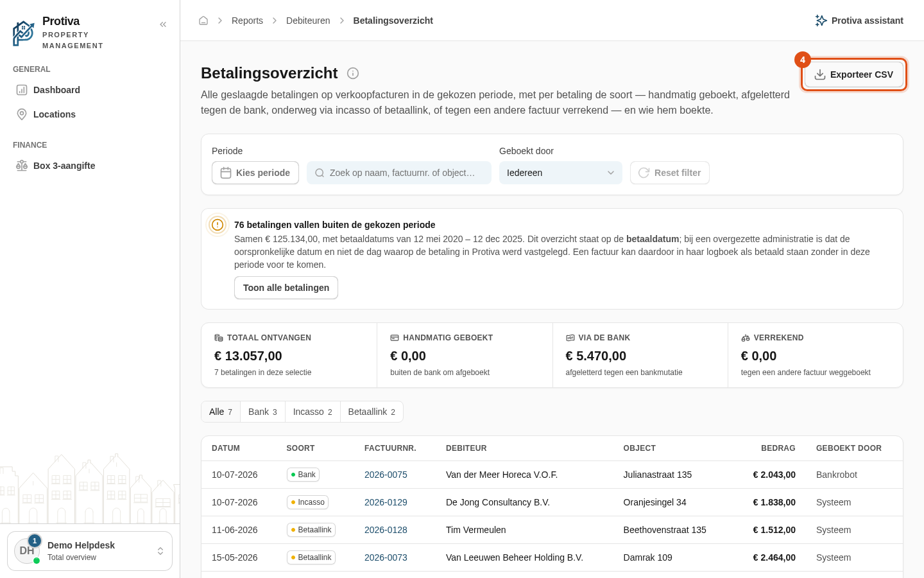
Task: Click the BEDRAG column header
Action: [x=778, y=448]
